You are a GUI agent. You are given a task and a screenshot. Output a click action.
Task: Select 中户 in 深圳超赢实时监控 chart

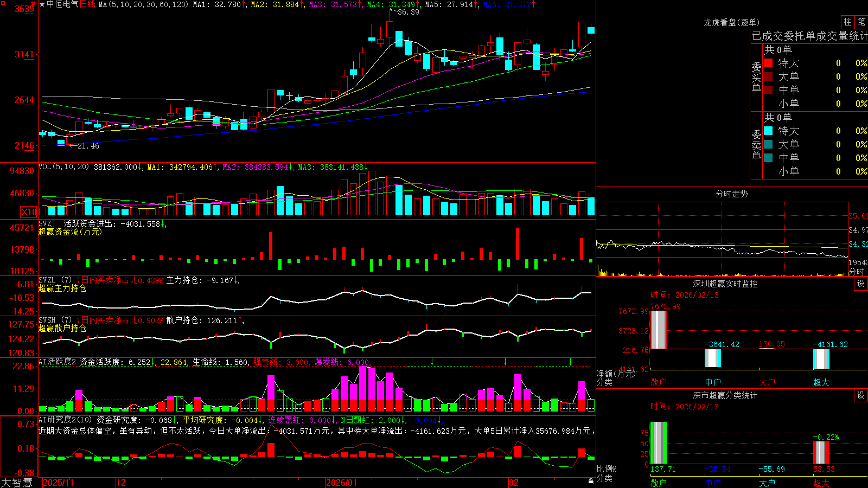(x=713, y=382)
